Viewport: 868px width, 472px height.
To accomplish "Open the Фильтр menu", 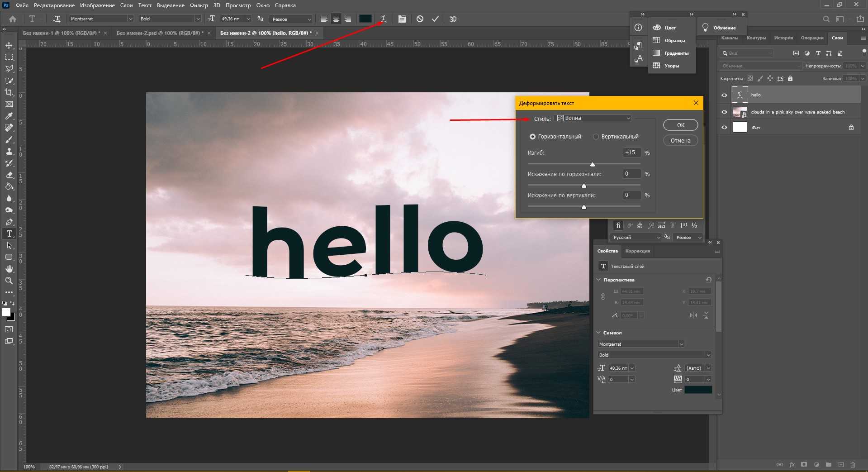I will pyautogui.click(x=199, y=5).
